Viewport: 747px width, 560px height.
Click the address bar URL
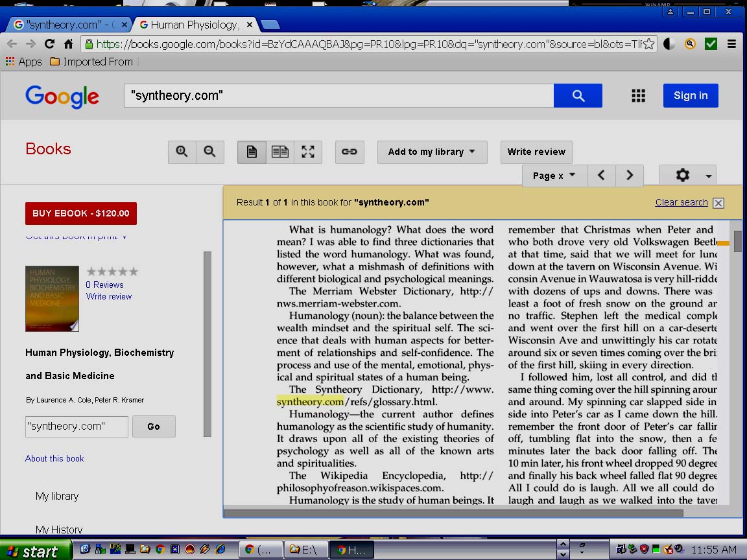click(369, 44)
